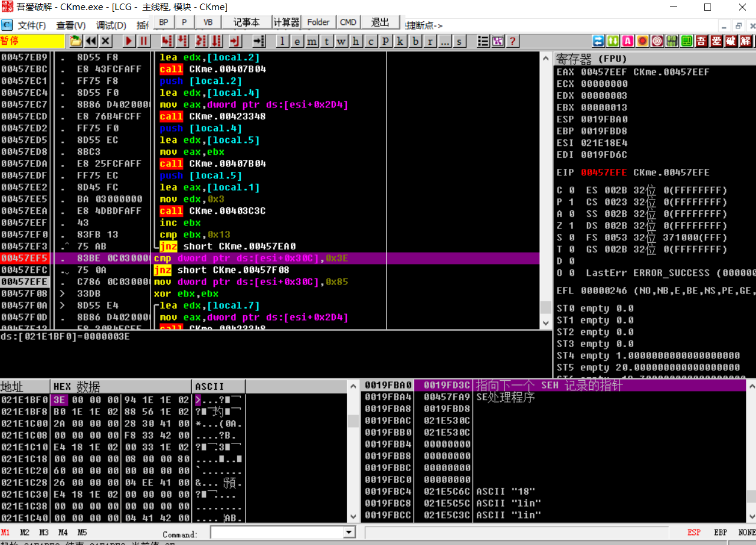Open Run trace with ... button

point(444,41)
